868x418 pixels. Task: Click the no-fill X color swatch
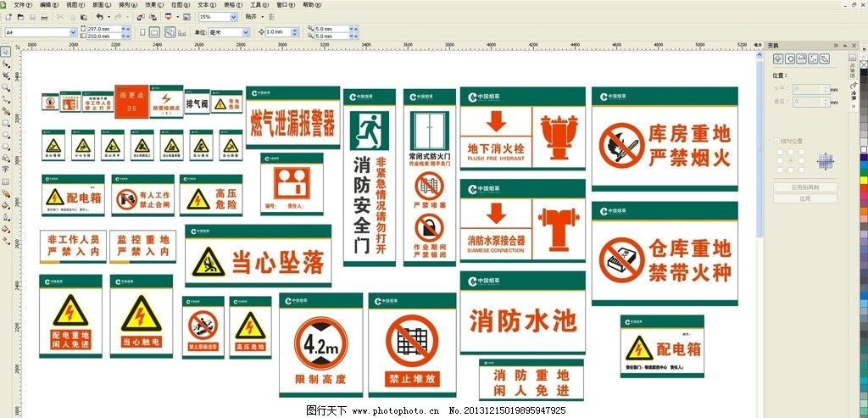click(x=864, y=64)
